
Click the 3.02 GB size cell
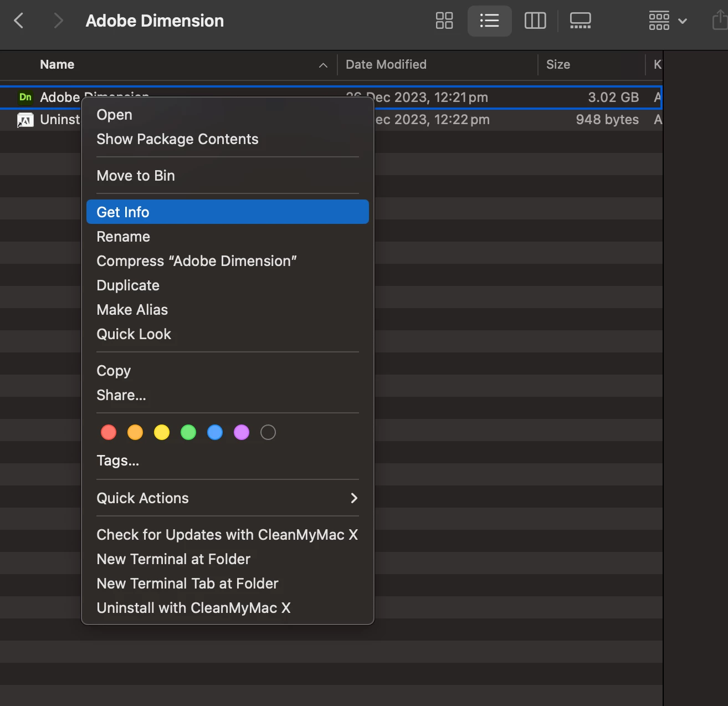[613, 98]
